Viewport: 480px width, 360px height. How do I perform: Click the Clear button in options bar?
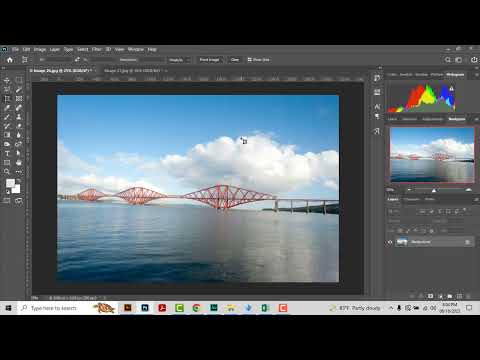[235, 60]
